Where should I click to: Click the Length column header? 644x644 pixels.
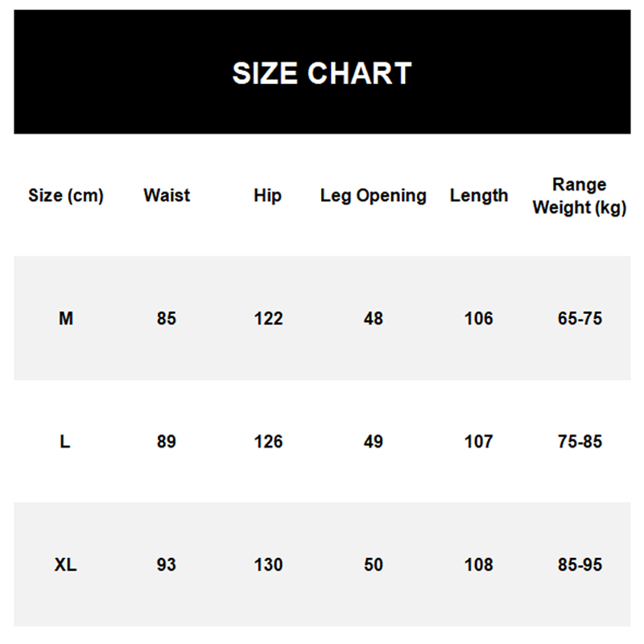click(x=479, y=196)
